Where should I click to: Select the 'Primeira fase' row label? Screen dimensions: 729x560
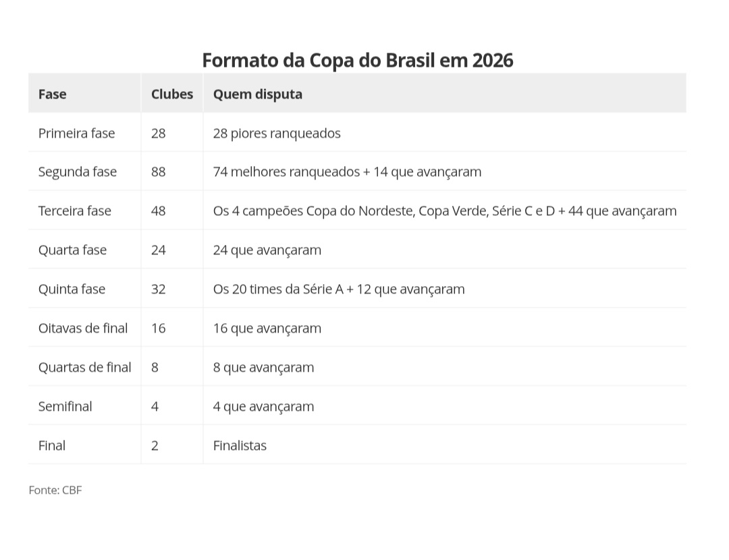click(x=76, y=133)
